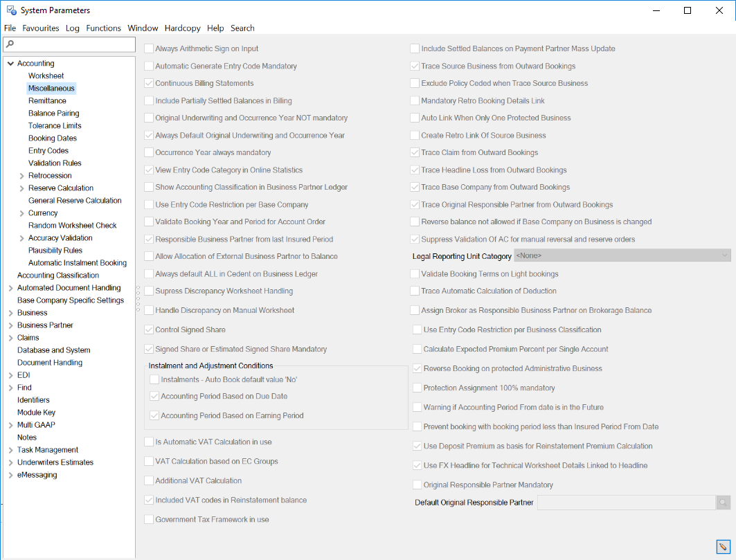736x560 pixels.
Task: Collapse the Accounting tree node
Action: point(10,63)
